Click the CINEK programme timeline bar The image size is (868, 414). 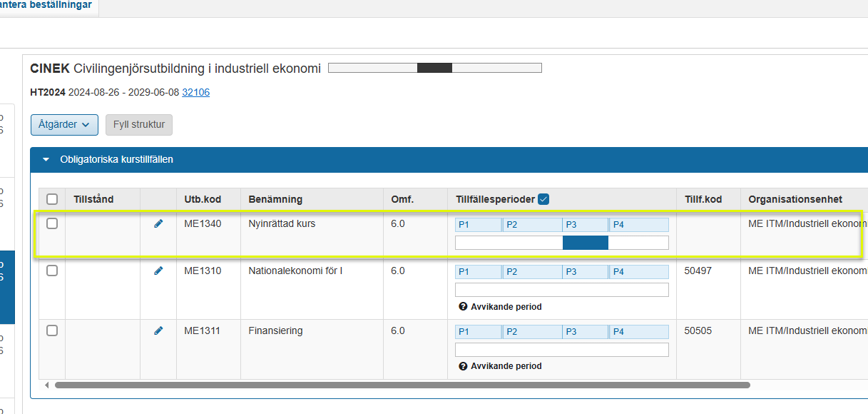click(x=434, y=68)
